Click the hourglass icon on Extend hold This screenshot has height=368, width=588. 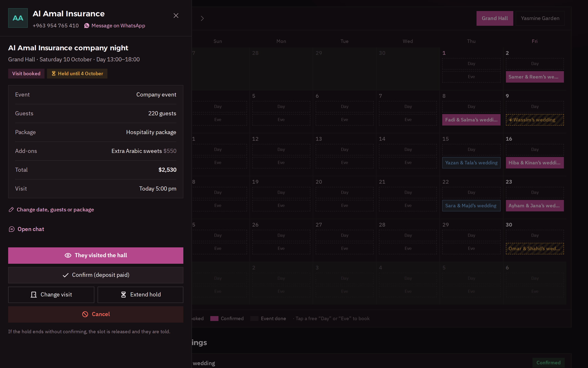[124, 295]
